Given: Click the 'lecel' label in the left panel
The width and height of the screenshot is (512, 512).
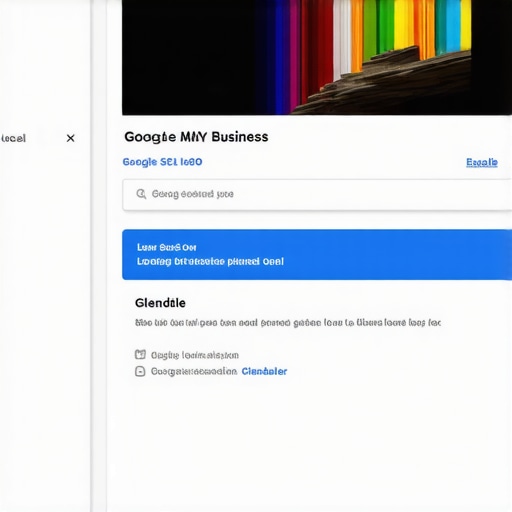Looking at the screenshot, I should (13, 138).
